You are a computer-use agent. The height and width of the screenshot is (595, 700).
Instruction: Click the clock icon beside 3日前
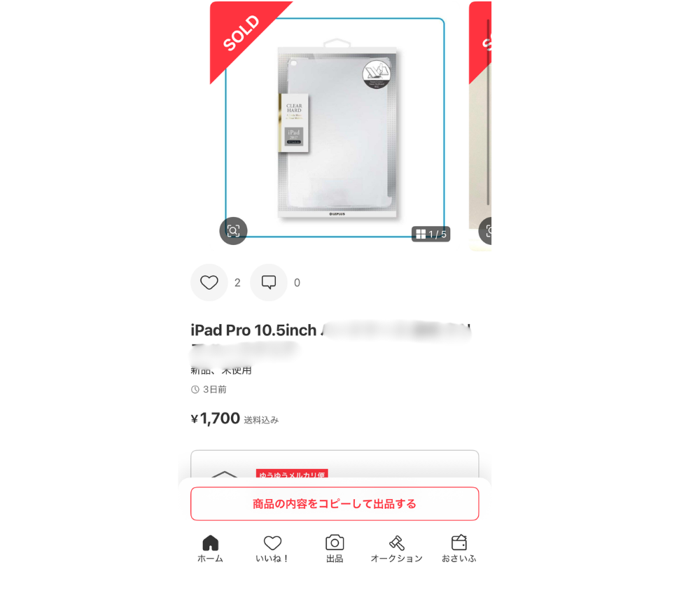(x=195, y=389)
